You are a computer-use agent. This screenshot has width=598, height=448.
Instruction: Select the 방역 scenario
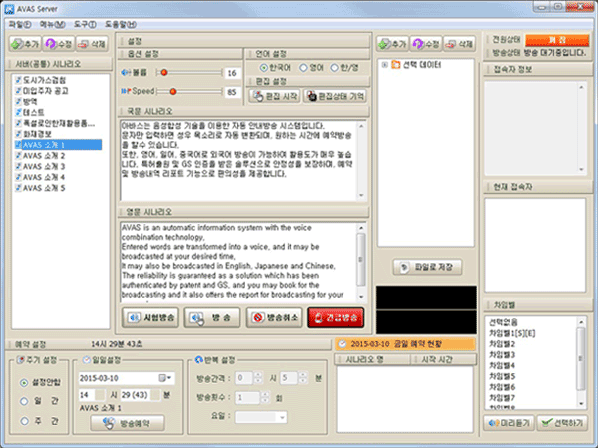point(26,101)
